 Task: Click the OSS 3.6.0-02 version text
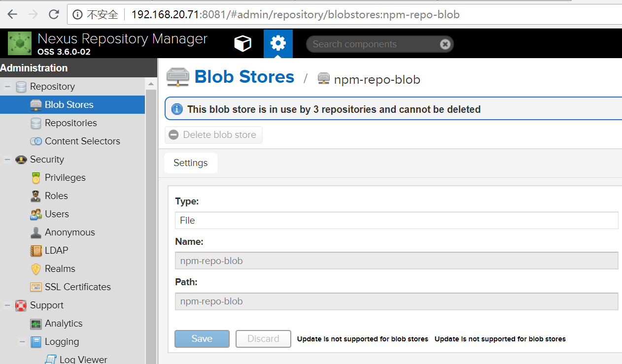pyautogui.click(x=64, y=52)
